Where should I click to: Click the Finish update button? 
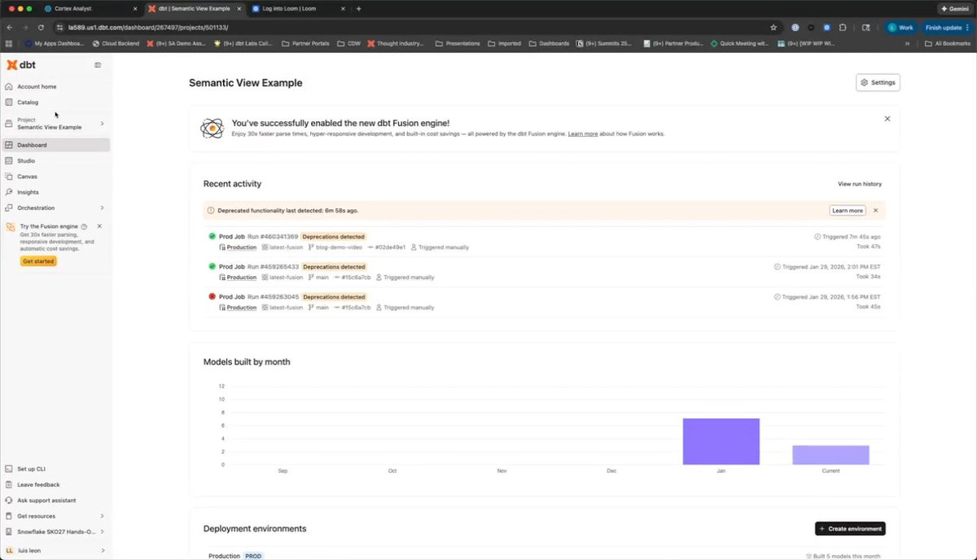pyautogui.click(x=947, y=27)
